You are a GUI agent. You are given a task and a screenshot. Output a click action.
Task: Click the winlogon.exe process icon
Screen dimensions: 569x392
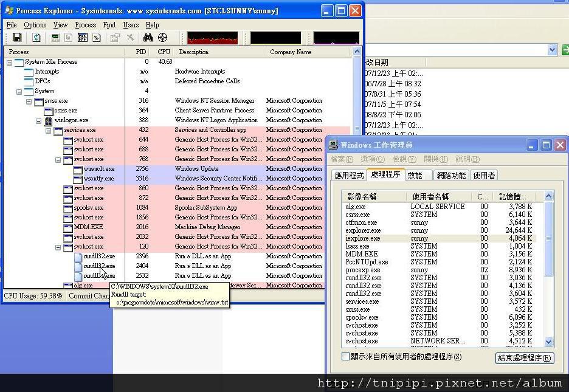pyautogui.click(x=49, y=120)
